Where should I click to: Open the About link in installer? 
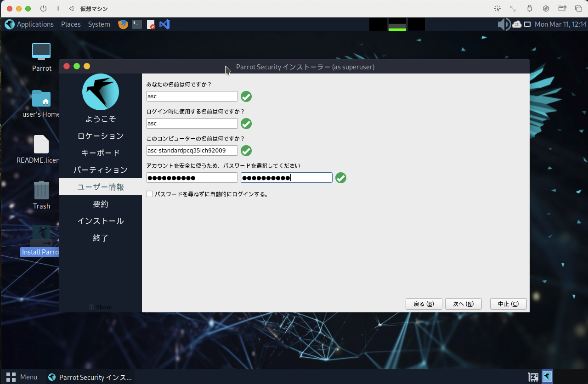coord(100,307)
